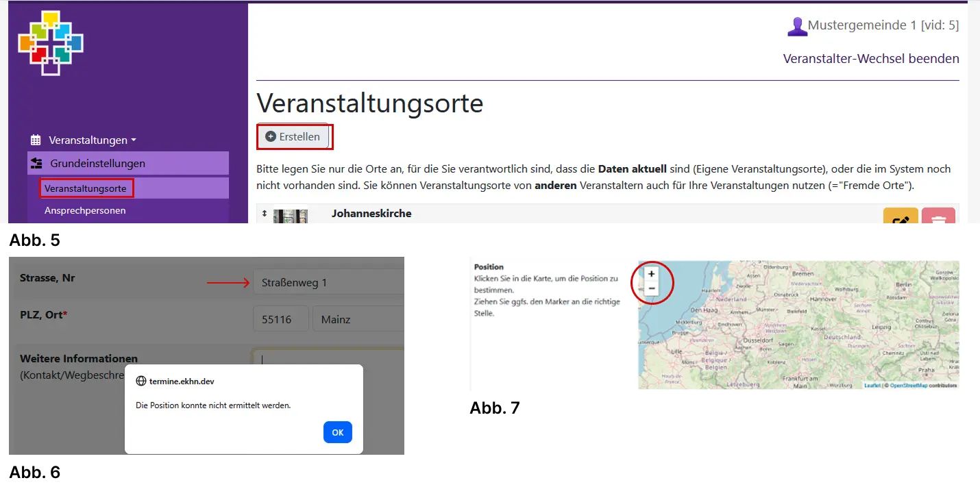Open the Leaflet attribution link
Image resolution: width=980 pixels, height=489 pixels.
pyautogui.click(x=872, y=386)
